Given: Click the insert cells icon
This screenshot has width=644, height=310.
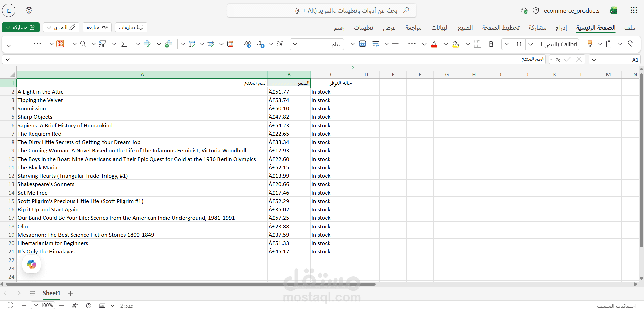Looking at the screenshot, I should pos(169,44).
